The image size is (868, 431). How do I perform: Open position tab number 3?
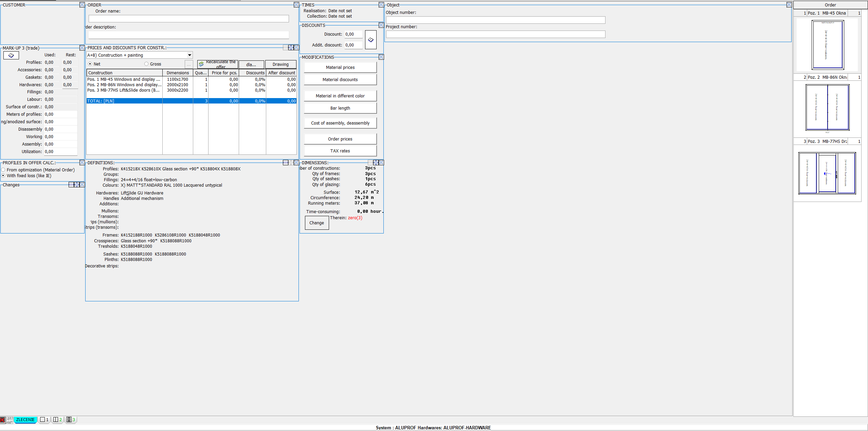(70, 420)
